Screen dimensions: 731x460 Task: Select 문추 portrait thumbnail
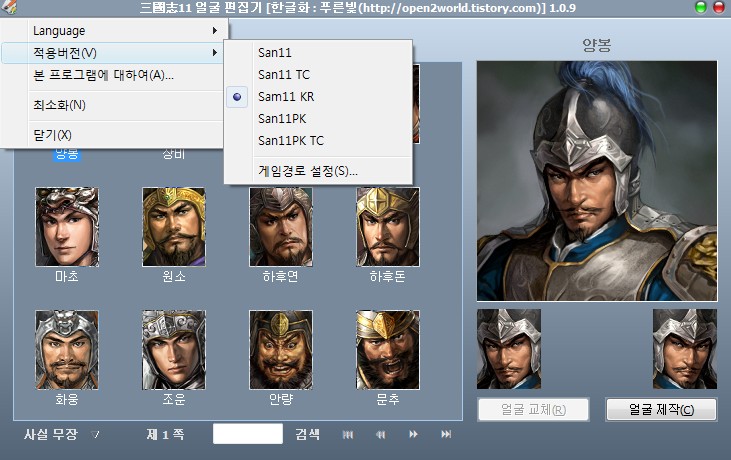(388, 350)
